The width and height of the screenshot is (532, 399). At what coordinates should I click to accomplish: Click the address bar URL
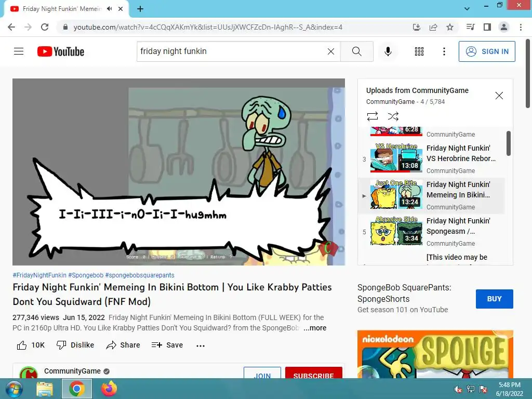pyautogui.click(x=208, y=27)
